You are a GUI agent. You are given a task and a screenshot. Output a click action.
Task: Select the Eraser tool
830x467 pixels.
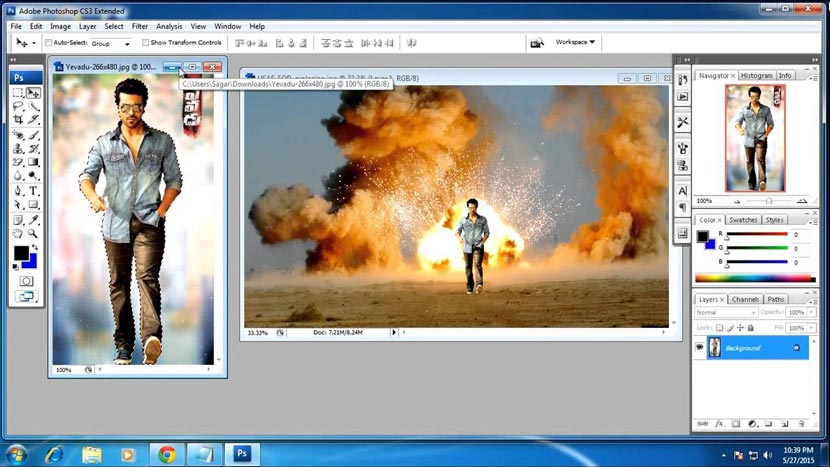click(x=18, y=162)
